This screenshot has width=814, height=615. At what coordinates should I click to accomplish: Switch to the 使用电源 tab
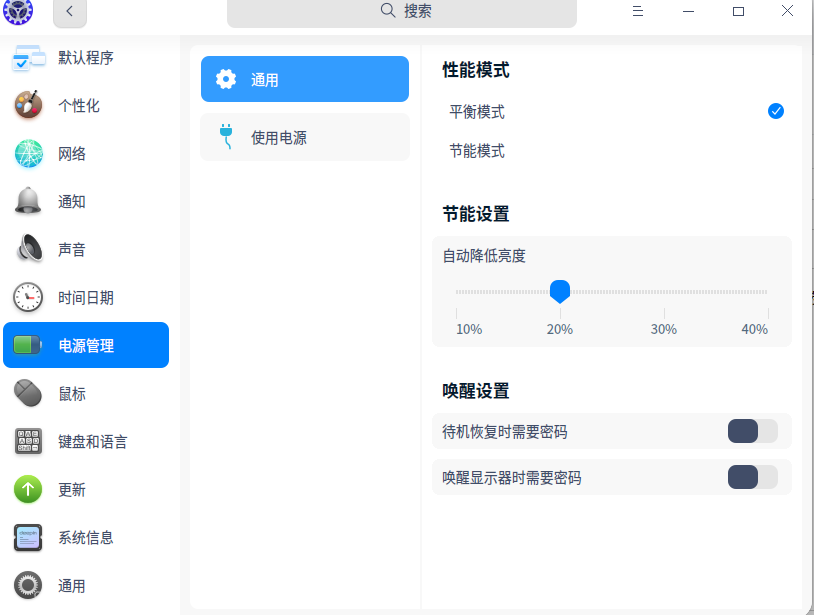(305, 137)
